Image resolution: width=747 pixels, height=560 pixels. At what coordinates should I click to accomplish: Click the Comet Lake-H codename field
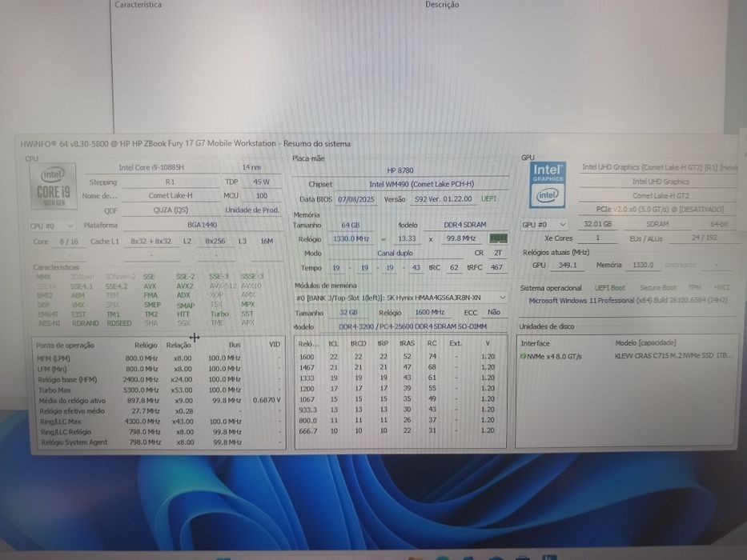170,196
